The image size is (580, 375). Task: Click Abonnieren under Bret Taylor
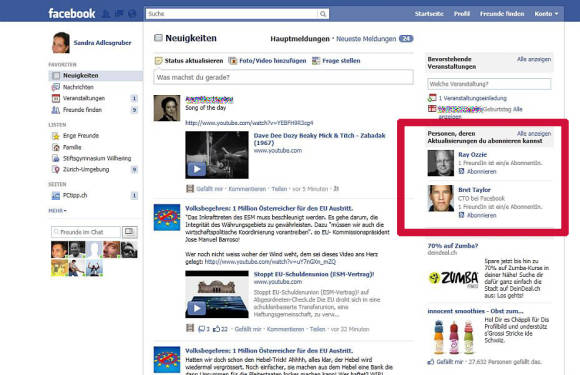pyautogui.click(x=481, y=215)
